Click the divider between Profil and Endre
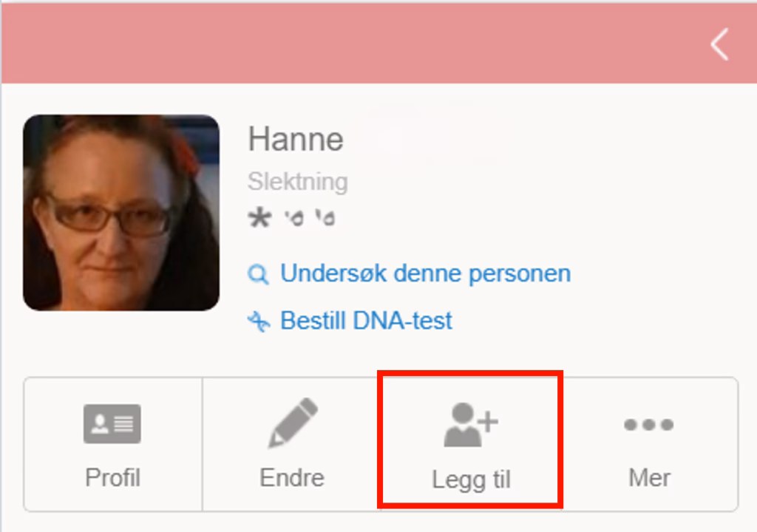Image resolution: width=757 pixels, height=532 pixels. coord(202,444)
